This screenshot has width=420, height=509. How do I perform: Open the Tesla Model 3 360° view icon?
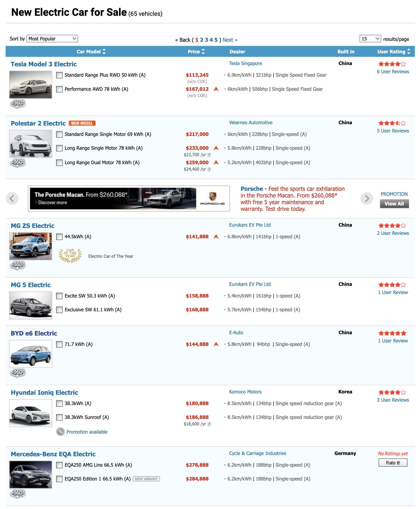(18, 104)
